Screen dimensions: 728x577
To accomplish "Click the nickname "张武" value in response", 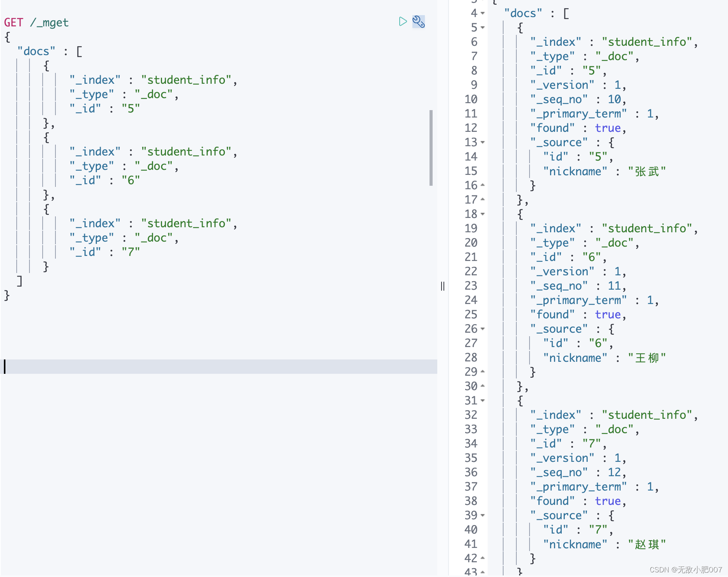I will (x=647, y=171).
